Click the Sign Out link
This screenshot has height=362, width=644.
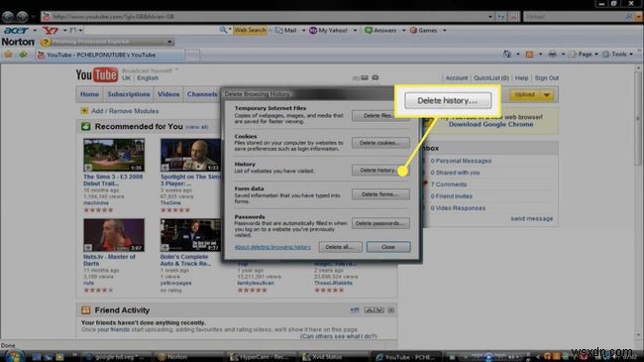[x=547, y=78]
